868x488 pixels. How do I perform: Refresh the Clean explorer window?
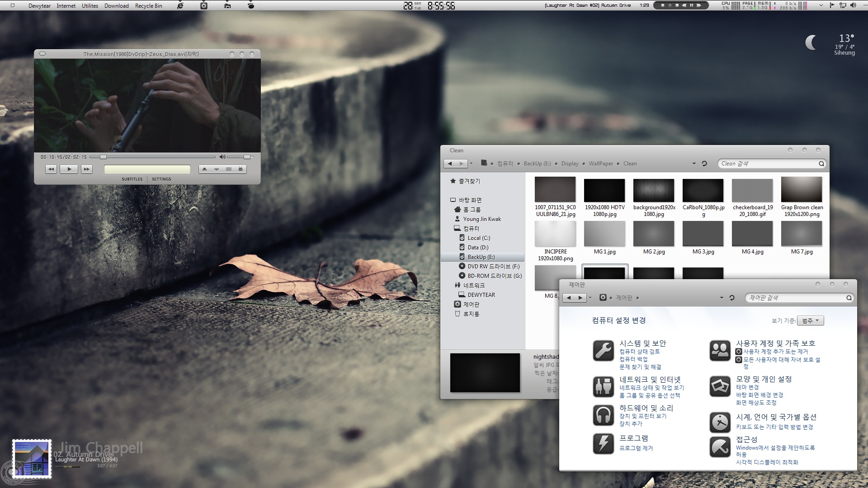click(x=704, y=164)
